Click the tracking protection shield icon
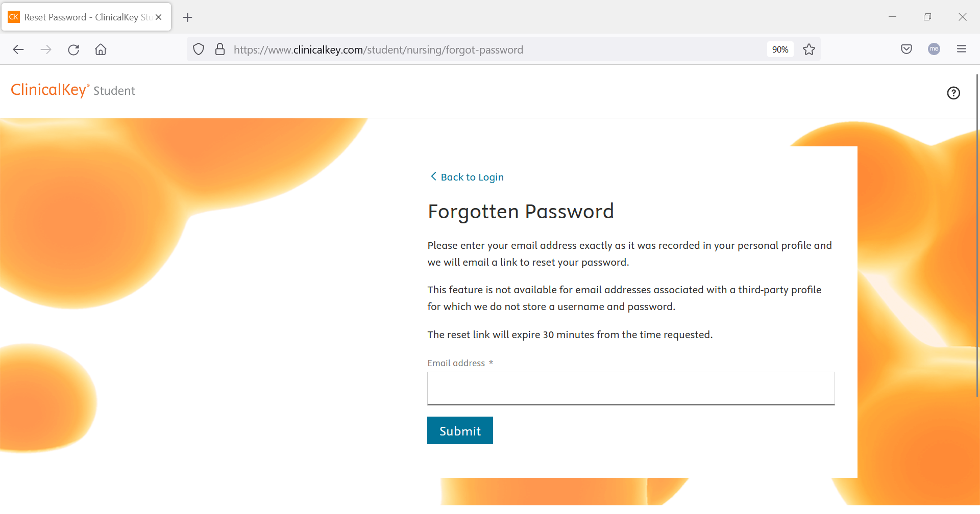980x514 pixels. (199, 49)
